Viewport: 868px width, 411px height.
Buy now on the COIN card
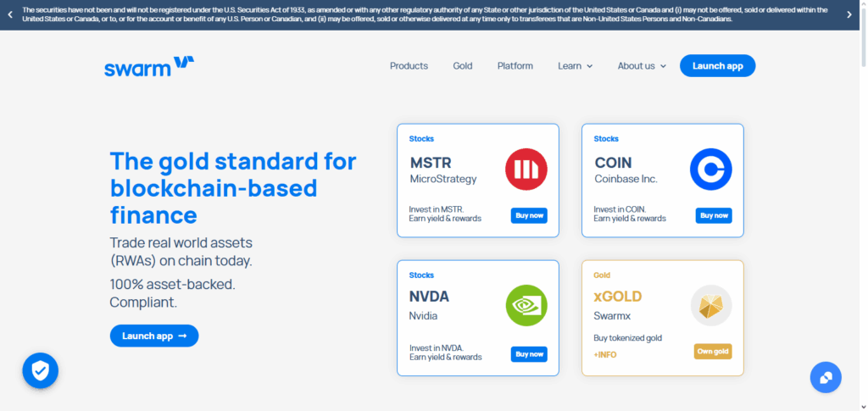coord(714,216)
